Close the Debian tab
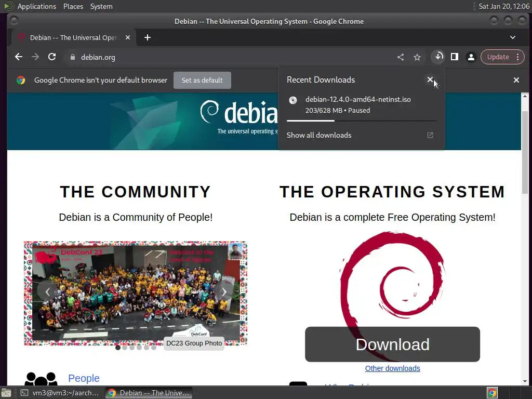Image resolution: width=532 pixels, height=399 pixels. pyautogui.click(x=128, y=37)
